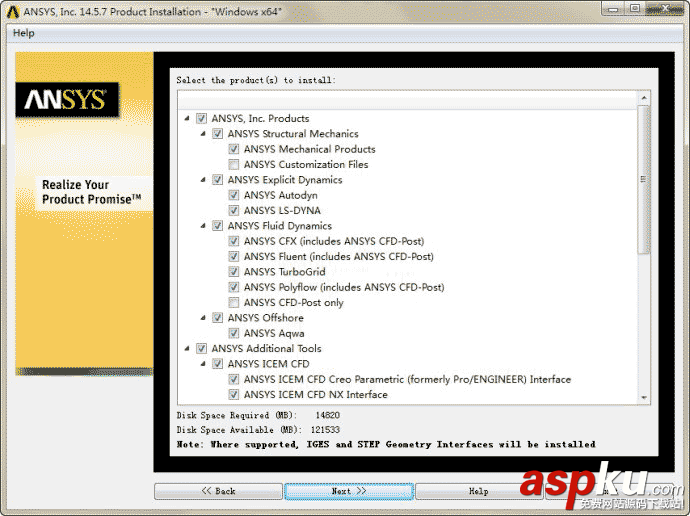
Task: Uncheck ICEM CFD Creo Parametric Interface
Action: pos(234,379)
